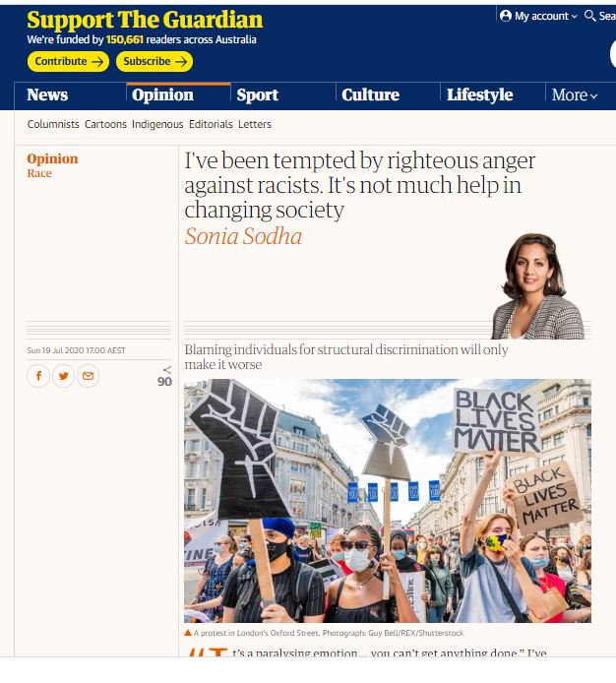Open the Editorials link
Viewport: 616px width, 683px height.
click(x=211, y=124)
